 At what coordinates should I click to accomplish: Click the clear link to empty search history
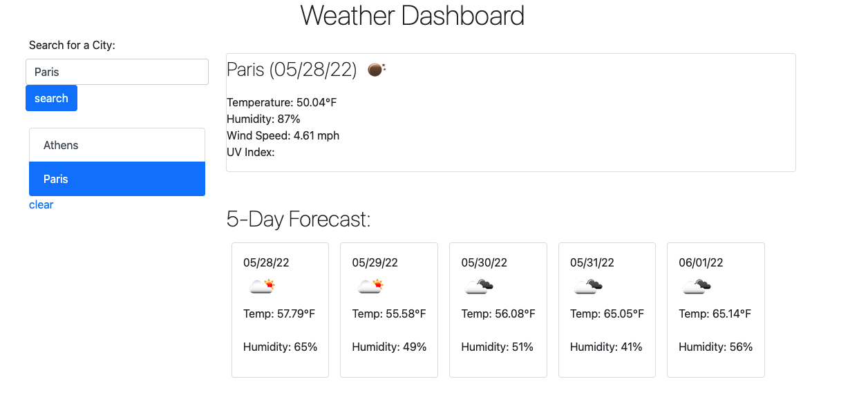click(41, 204)
